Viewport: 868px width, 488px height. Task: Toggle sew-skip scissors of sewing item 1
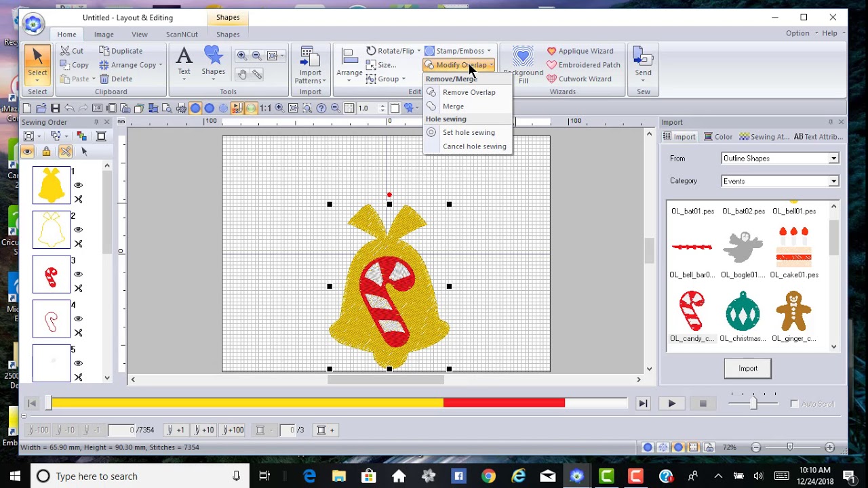(79, 199)
